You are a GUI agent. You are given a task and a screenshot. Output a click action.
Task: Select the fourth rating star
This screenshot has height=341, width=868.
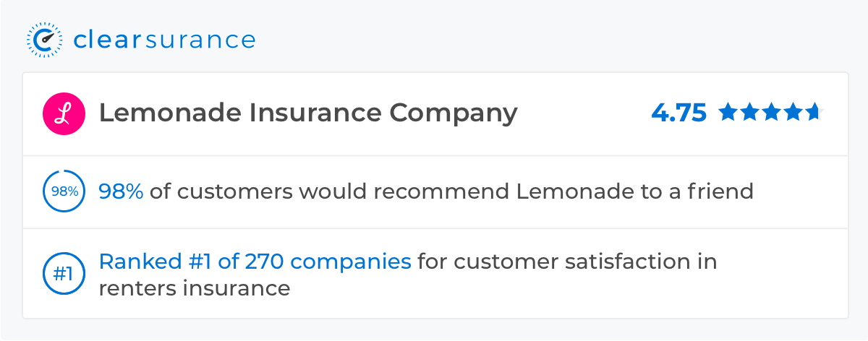pyautogui.click(x=793, y=112)
